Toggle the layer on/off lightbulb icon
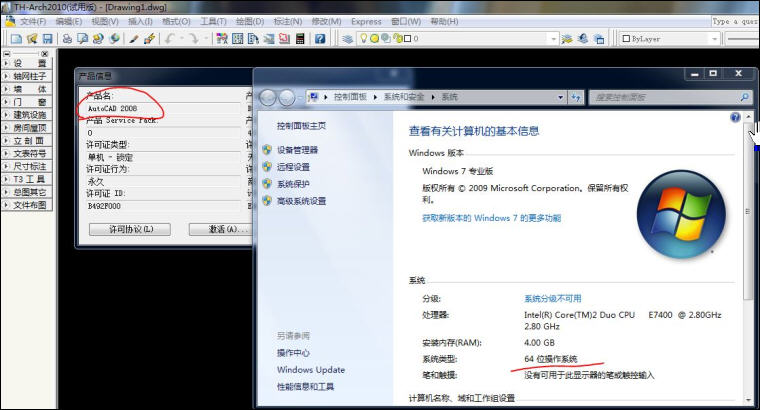Viewport: 760px width, 410px height. tap(364, 38)
